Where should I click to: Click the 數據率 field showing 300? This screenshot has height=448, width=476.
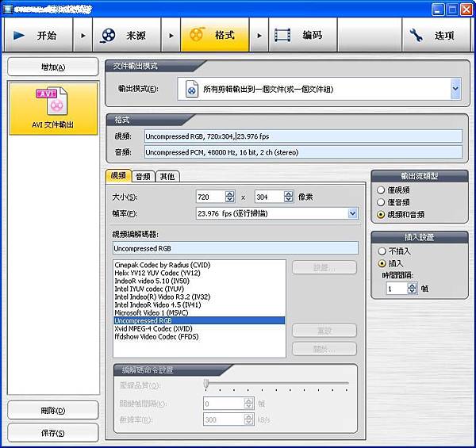224,419
